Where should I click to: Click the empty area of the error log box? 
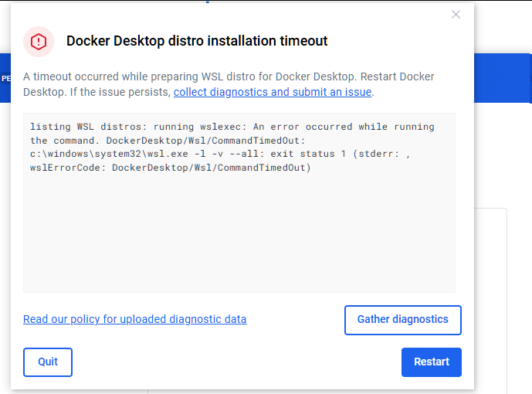[239, 239]
